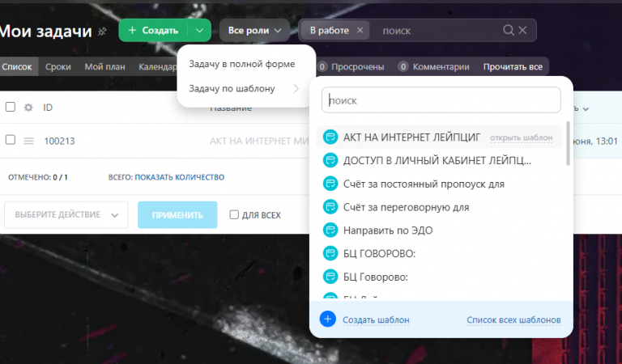Image resolution: width=622 pixels, height=364 pixels.
Task: Click Прочитать все
Action: click(x=513, y=66)
